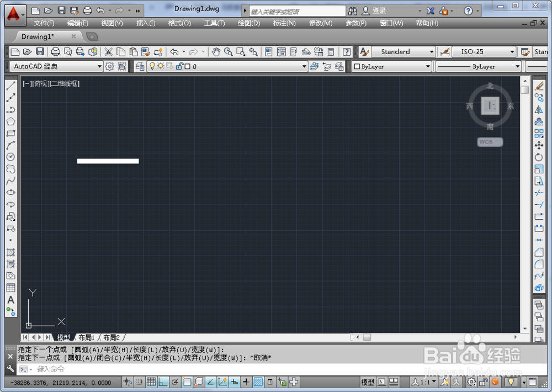Viewport: 552px width, 392px height.
Task: Click the Cut scissors icon
Action: coord(108,52)
